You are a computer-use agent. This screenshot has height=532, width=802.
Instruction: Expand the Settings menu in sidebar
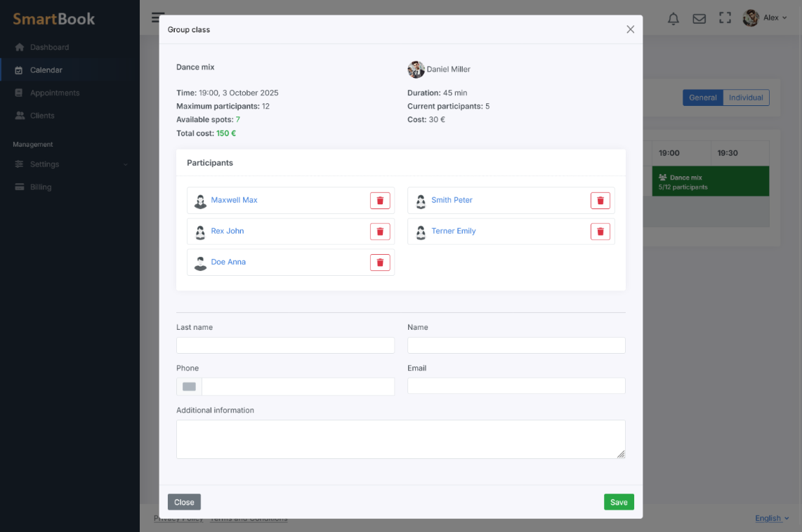(x=70, y=164)
